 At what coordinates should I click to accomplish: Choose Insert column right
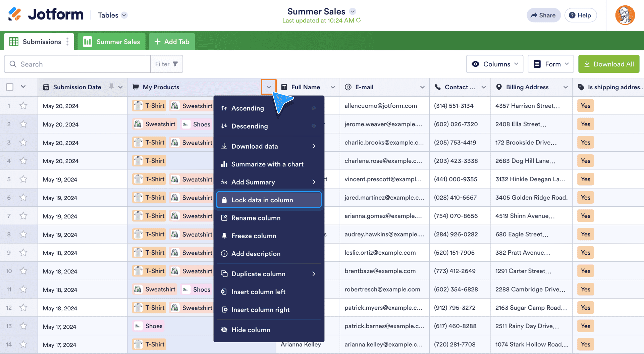pos(269,310)
